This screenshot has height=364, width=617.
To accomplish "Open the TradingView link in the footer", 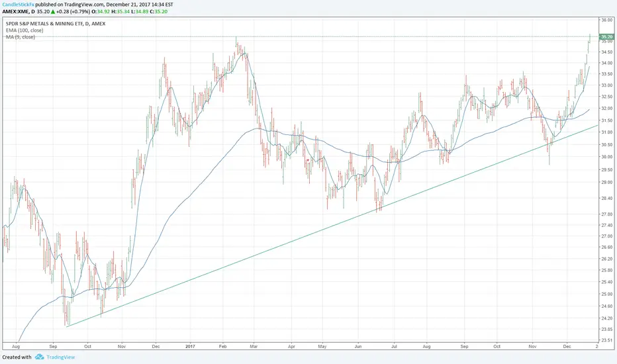I will 61,357.
